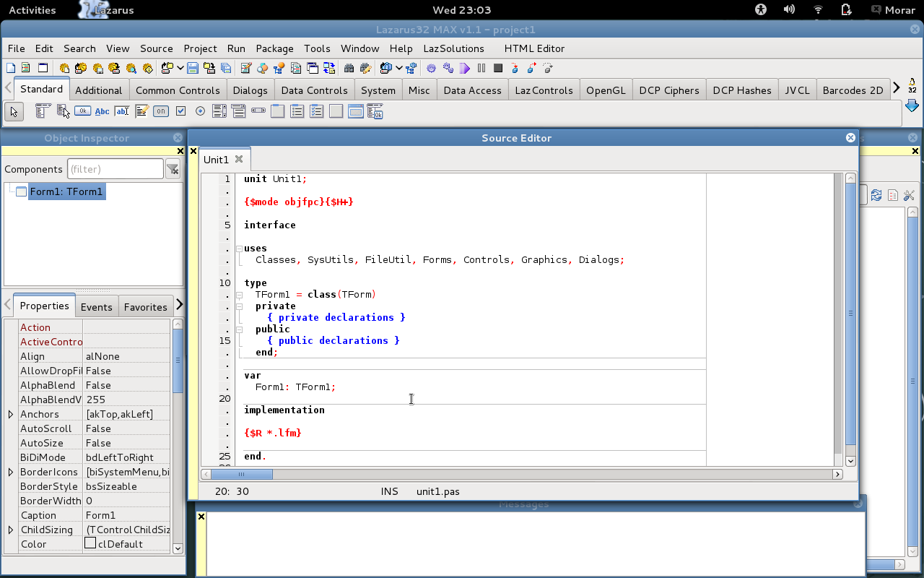
Task: Click the Pause debugging icon
Action: 481,68
